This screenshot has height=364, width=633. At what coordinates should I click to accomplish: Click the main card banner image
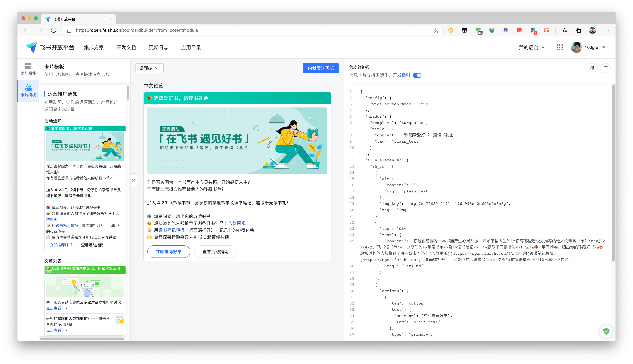click(x=237, y=140)
